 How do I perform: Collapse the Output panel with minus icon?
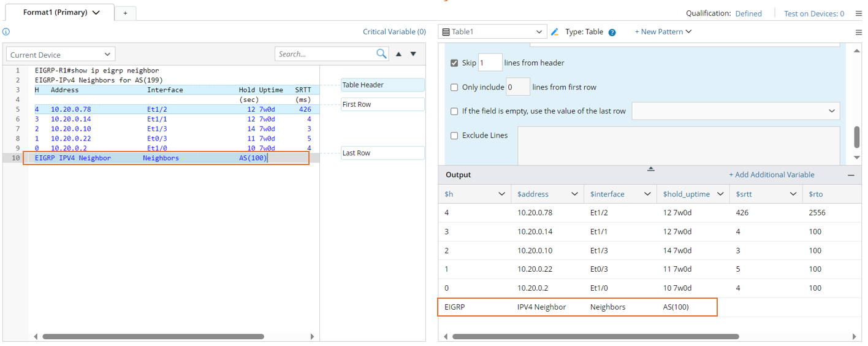[x=851, y=175]
